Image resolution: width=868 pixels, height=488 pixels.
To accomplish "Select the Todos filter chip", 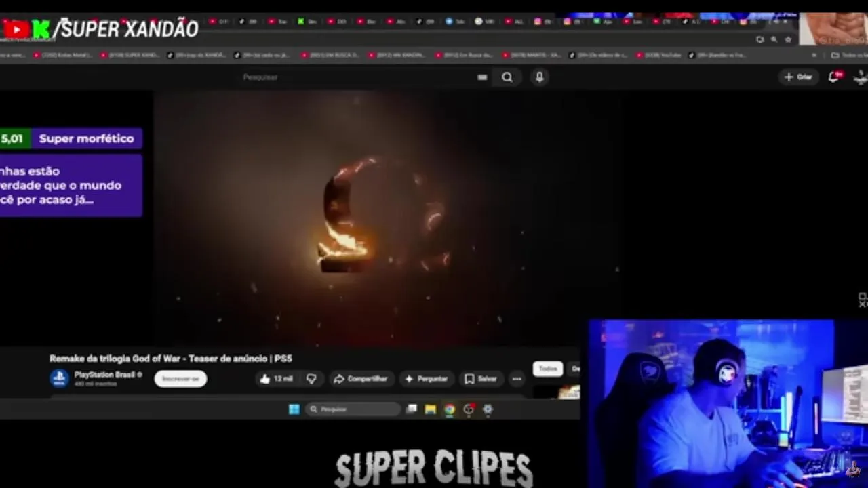I will pos(548,369).
